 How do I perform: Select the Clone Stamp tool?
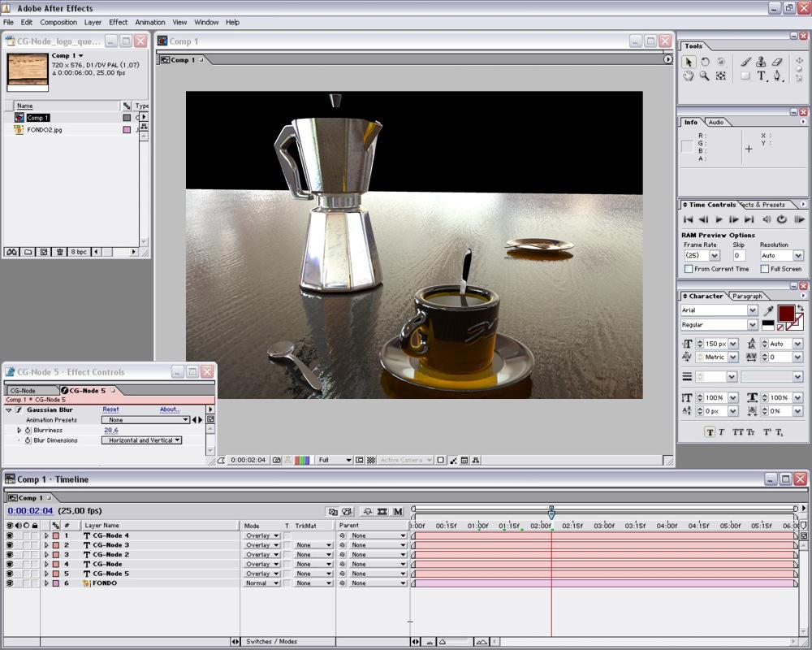click(x=761, y=63)
